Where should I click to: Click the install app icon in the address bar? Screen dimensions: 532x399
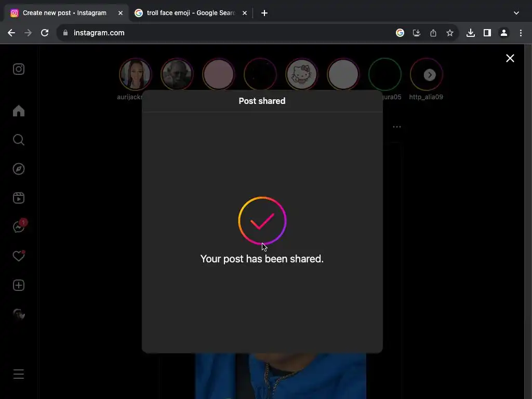pos(416,33)
